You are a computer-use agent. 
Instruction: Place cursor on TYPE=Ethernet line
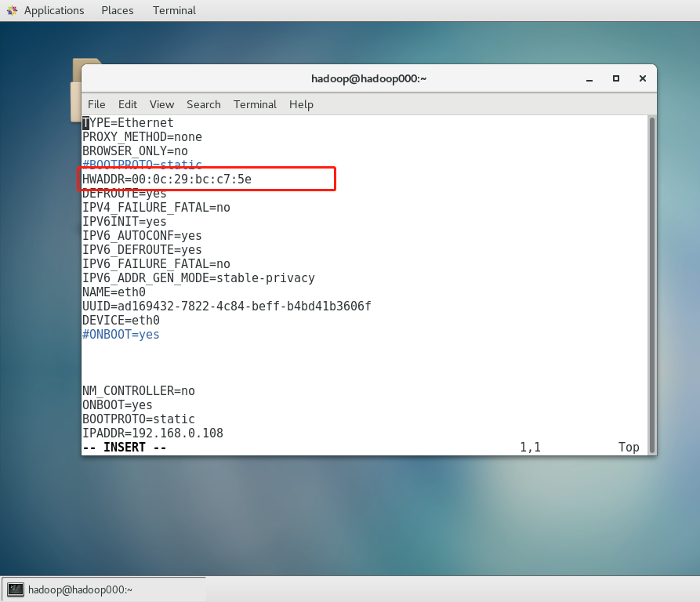click(128, 123)
